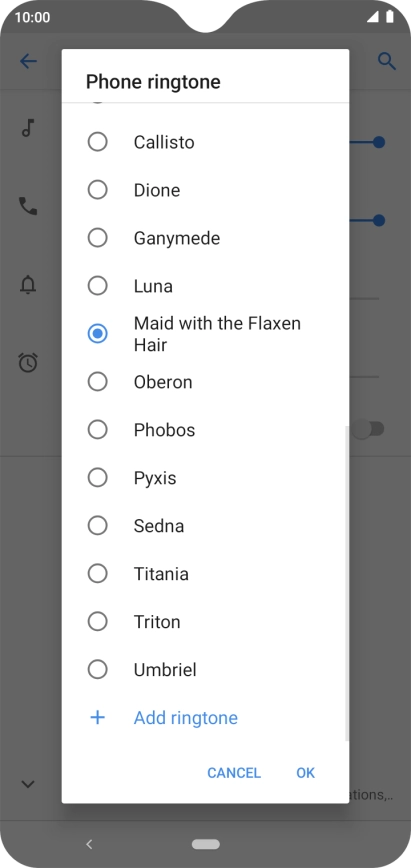Tap the home pill navigation button
The height and width of the screenshot is (868, 411).
(206, 844)
